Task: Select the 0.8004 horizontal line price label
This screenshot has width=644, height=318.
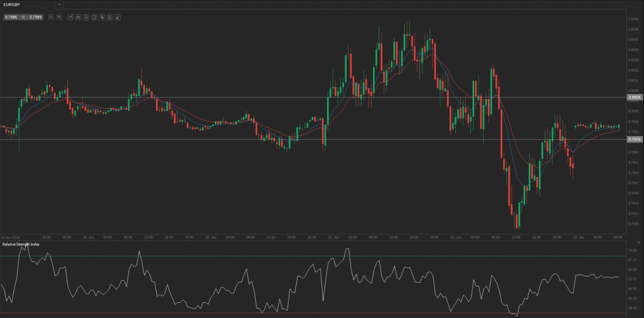Action: coord(635,97)
